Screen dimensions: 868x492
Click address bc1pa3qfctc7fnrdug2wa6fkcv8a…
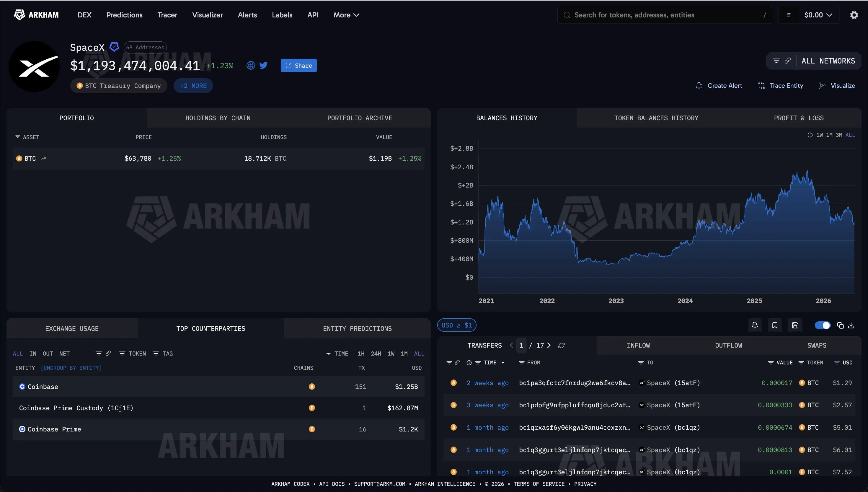[574, 383]
